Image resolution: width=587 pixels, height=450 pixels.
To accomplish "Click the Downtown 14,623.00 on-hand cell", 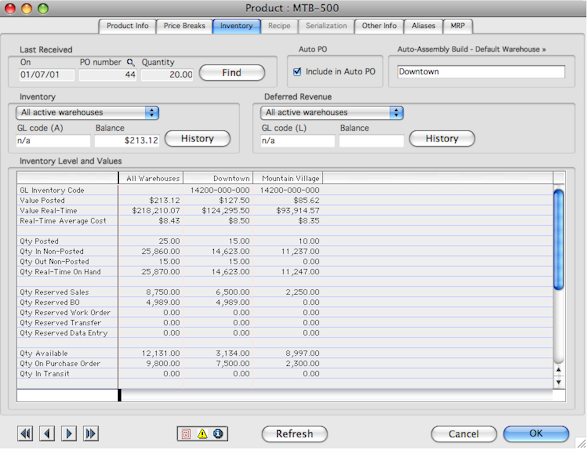I will [x=230, y=272].
